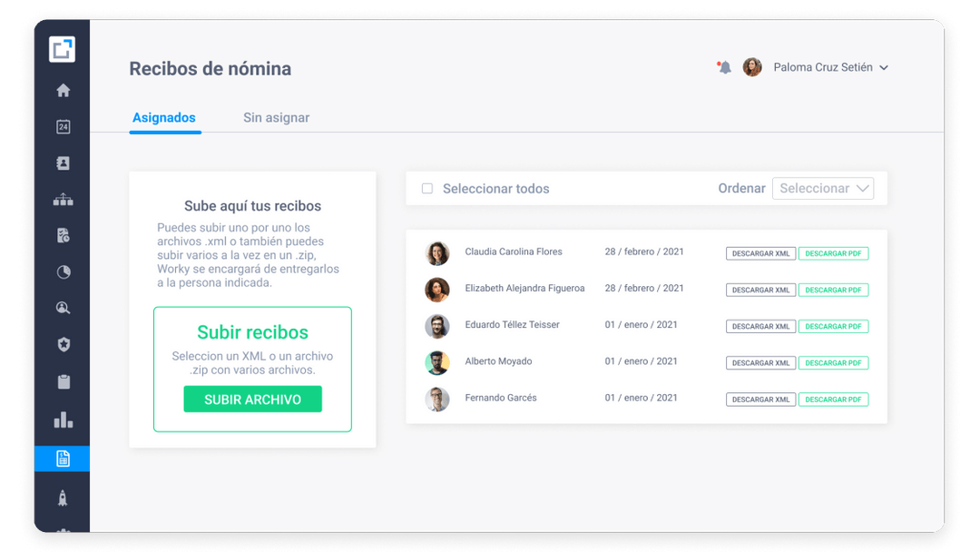Open the Home dashboard icon in sidebar
Screen dimensions: 980x552
(x=63, y=90)
